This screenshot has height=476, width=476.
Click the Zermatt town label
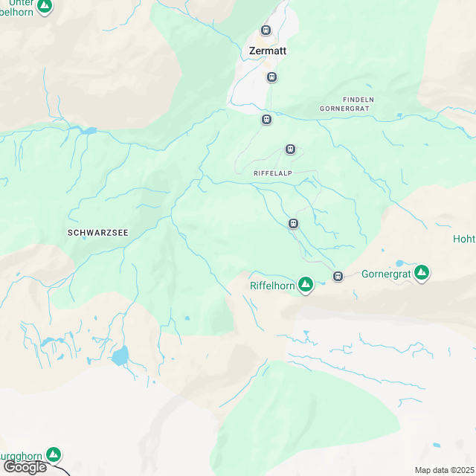click(x=268, y=51)
